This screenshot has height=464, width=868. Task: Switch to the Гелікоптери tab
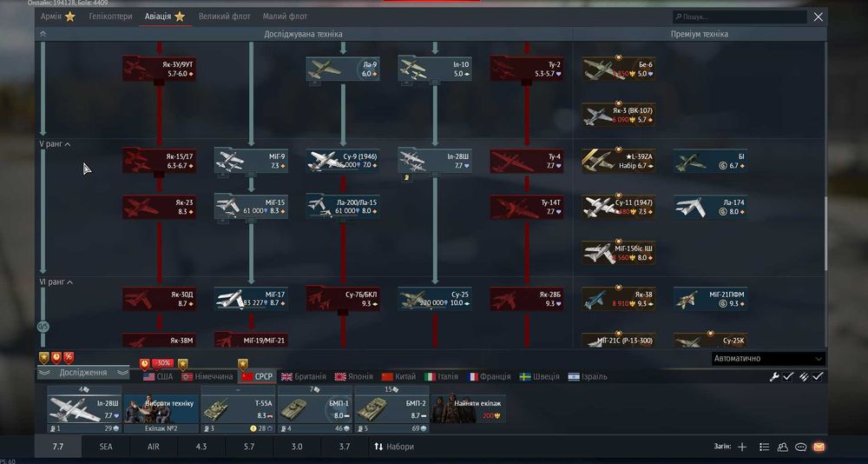click(x=111, y=17)
